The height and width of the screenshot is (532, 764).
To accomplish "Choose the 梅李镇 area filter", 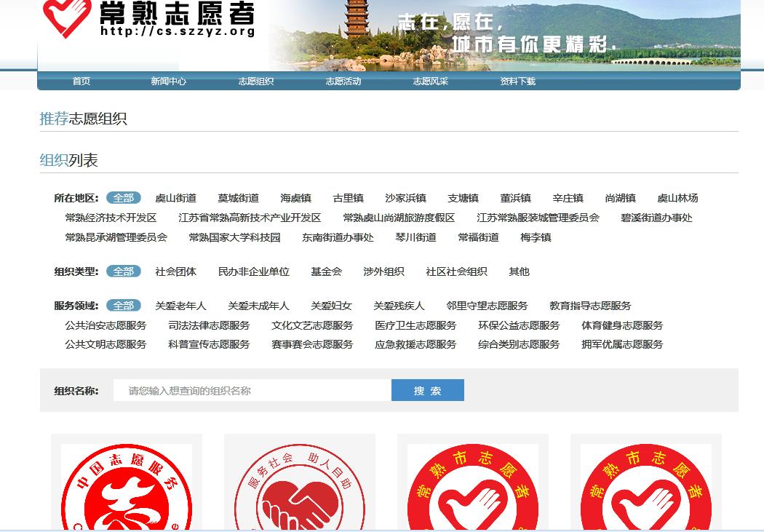I will point(536,237).
